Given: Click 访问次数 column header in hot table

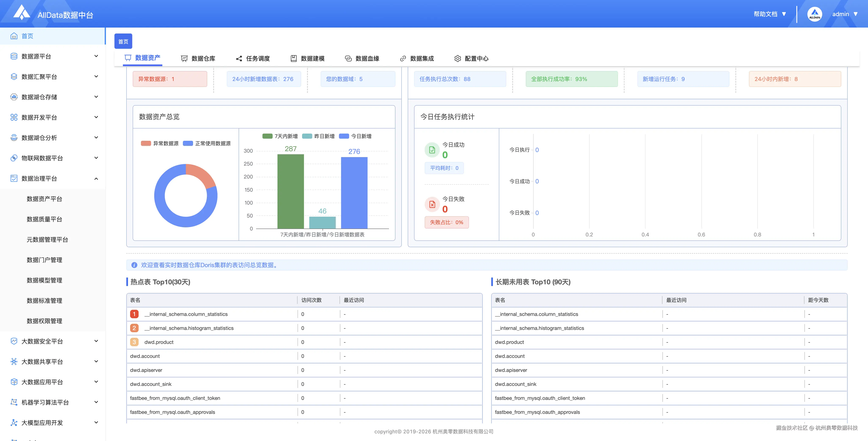Looking at the screenshot, I should coord(311,300).
